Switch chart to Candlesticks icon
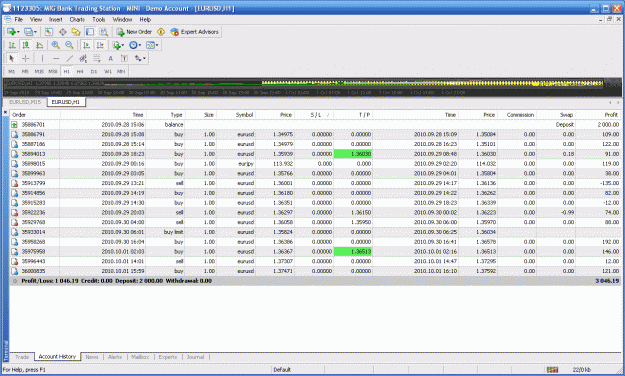The width and height of the screenshot is (625, 376). 26,45
